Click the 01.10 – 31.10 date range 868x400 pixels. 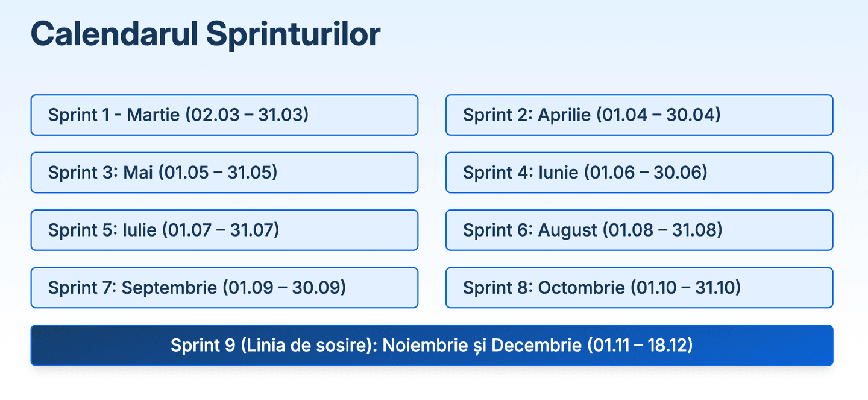pyautogui.click(x=685, y=287)
